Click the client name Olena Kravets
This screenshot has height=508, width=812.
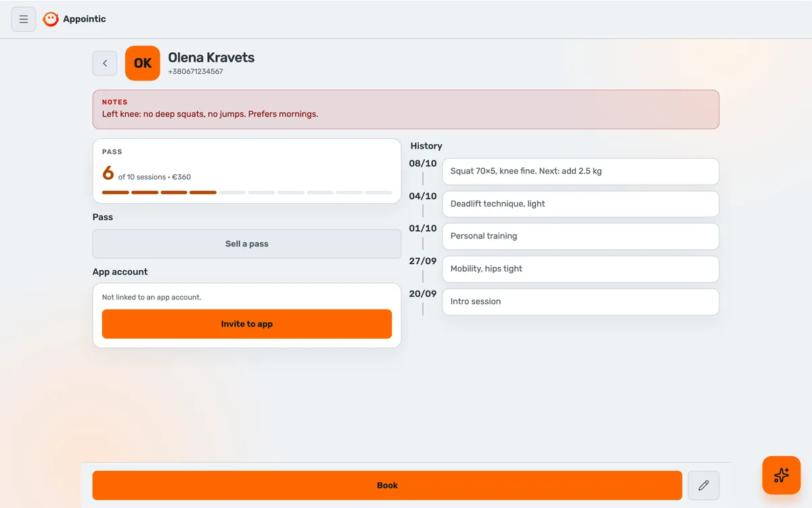click(211, 58)
